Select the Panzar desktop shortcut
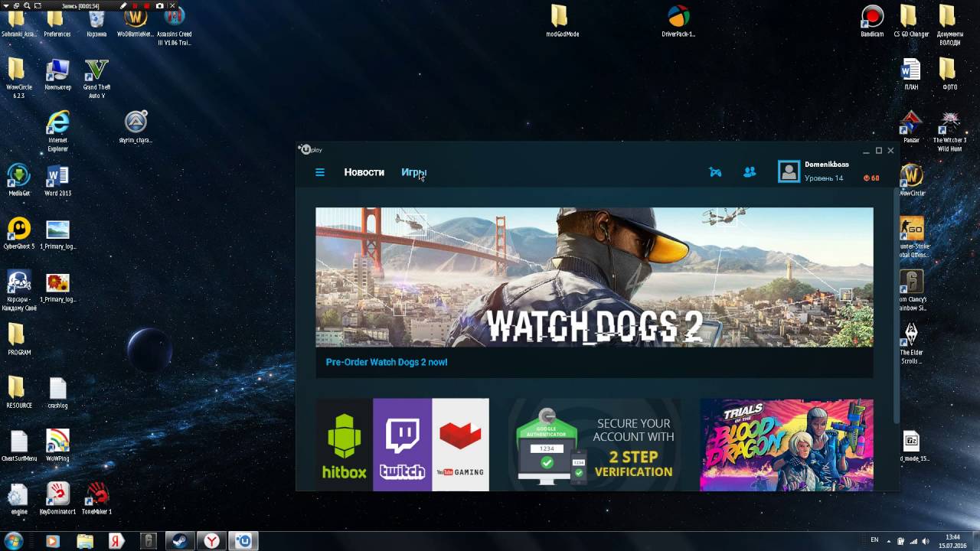980x551 pixels. coord(911,127)
